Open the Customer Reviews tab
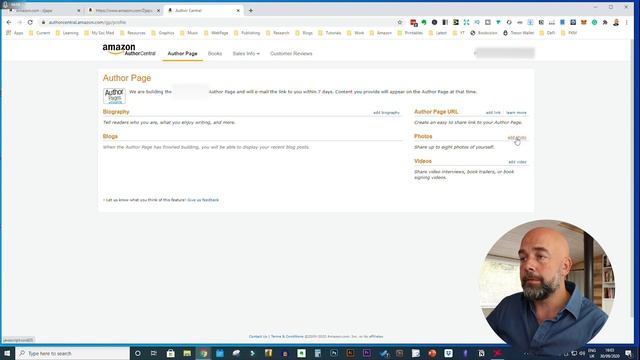 coord(291,53)
